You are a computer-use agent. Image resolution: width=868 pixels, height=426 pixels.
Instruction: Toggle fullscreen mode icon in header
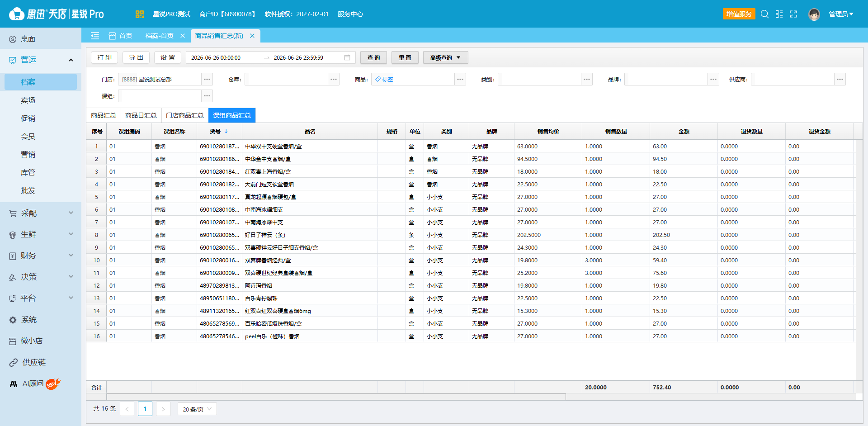[793, 14]
